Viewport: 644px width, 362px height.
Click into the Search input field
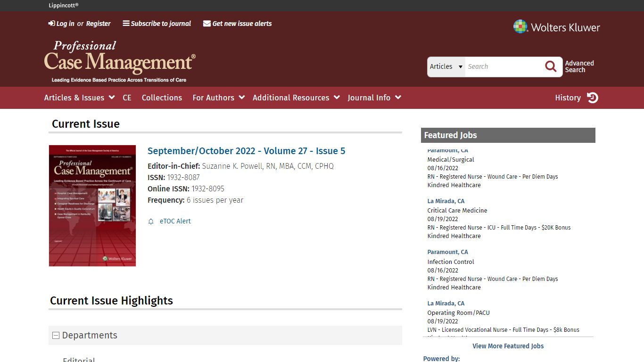click(504, 66)
